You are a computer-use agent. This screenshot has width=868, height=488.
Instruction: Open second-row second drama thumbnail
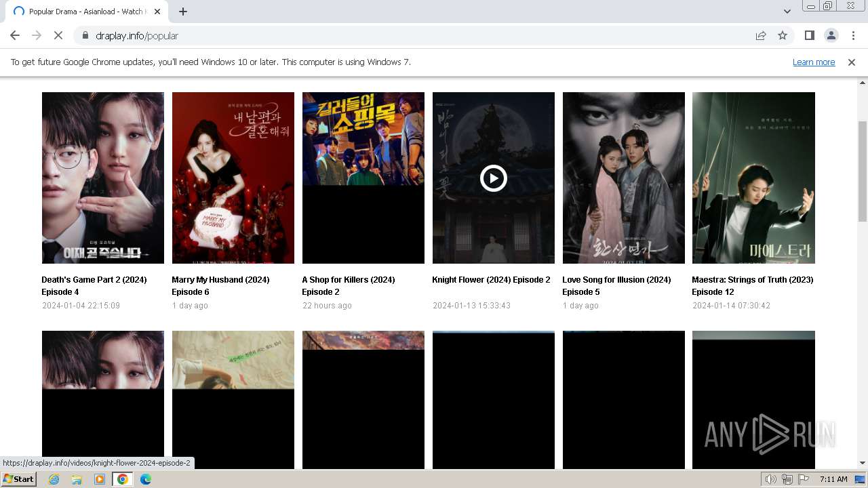click(x=233, y=399)
